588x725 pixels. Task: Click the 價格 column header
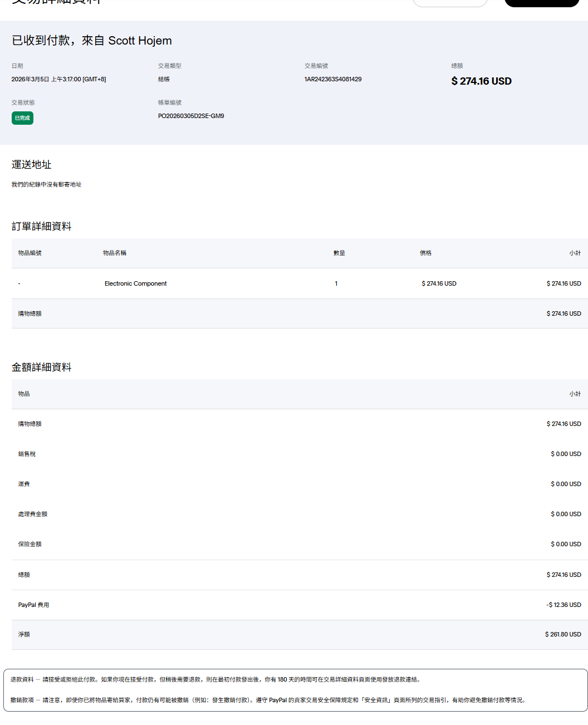[425, 253]
